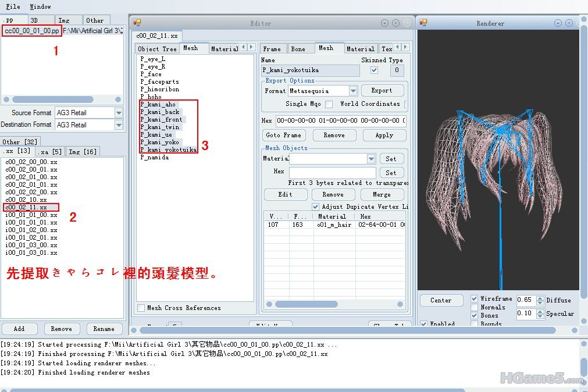Select P_kami_front in mesh list
588x392 pixels.
point(161,119)
